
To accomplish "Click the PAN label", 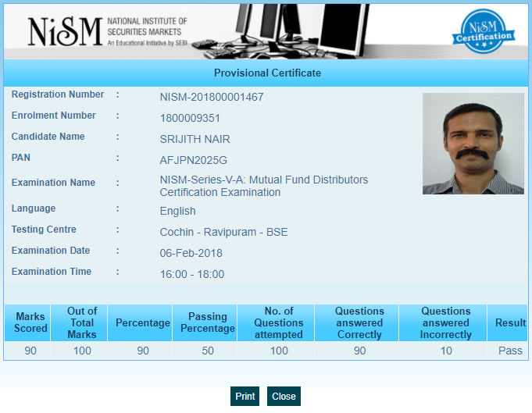I will tap(20, 158).
